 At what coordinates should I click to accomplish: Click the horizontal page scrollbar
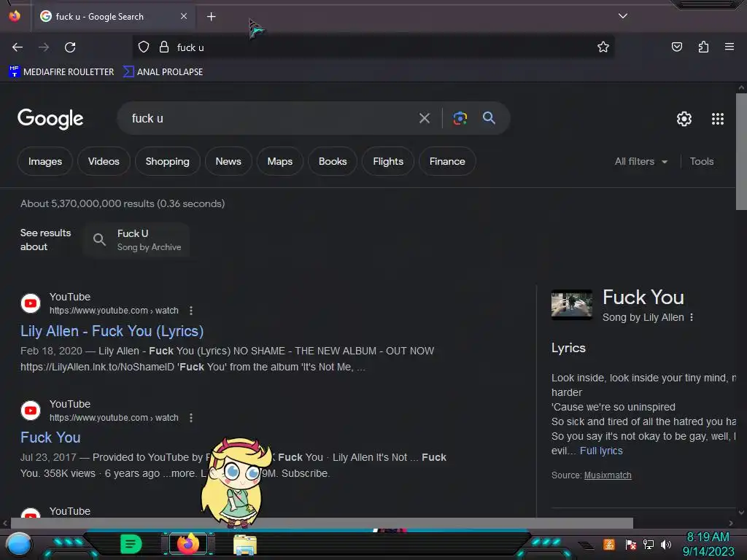coord(322,523)
